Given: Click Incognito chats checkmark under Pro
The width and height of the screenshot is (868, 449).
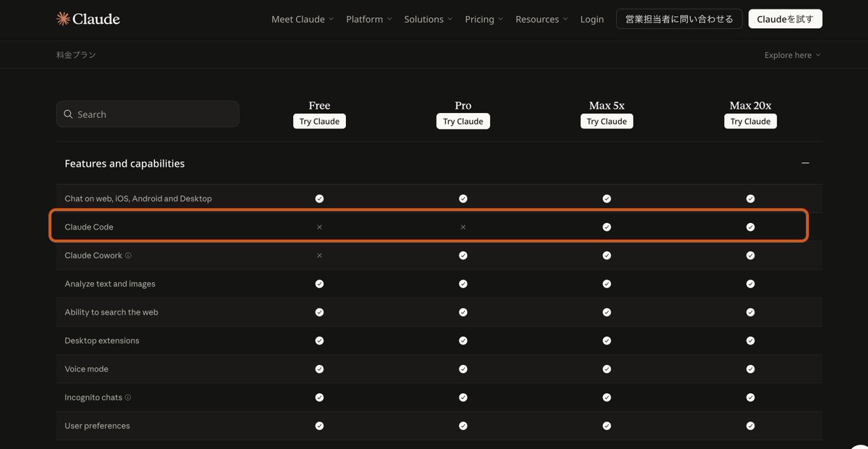Looking at the screenshot, I should click(463, 398).
